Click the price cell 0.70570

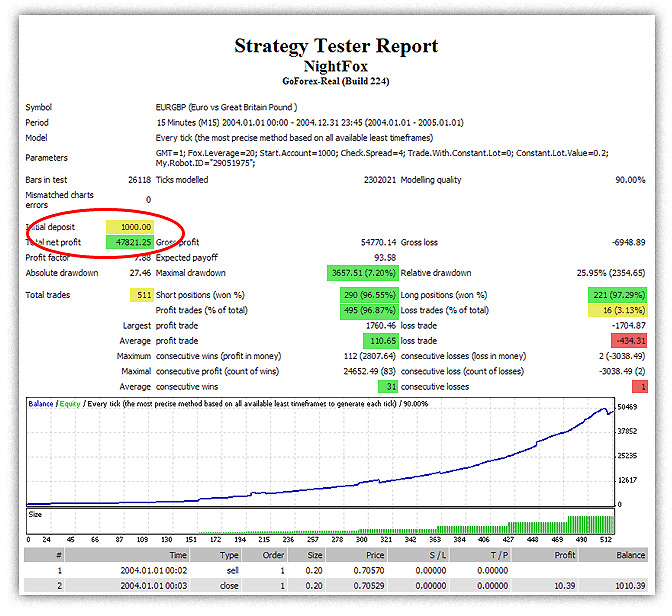pos(369,571)
